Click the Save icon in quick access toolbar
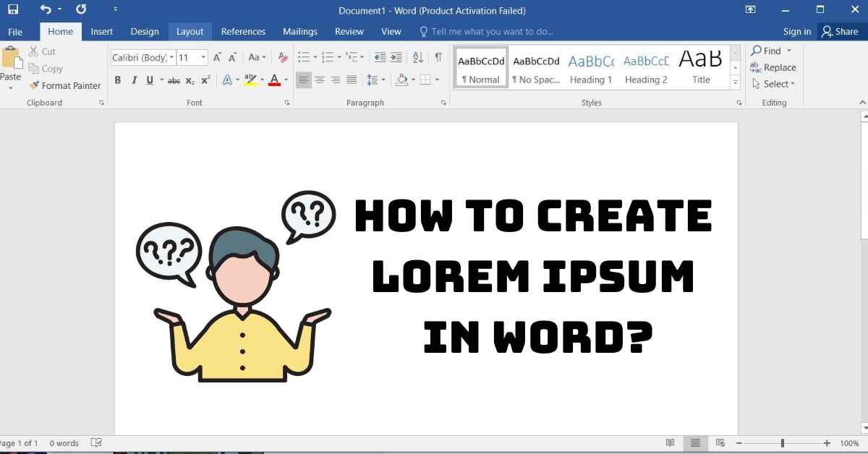 (x=13, y=10)
